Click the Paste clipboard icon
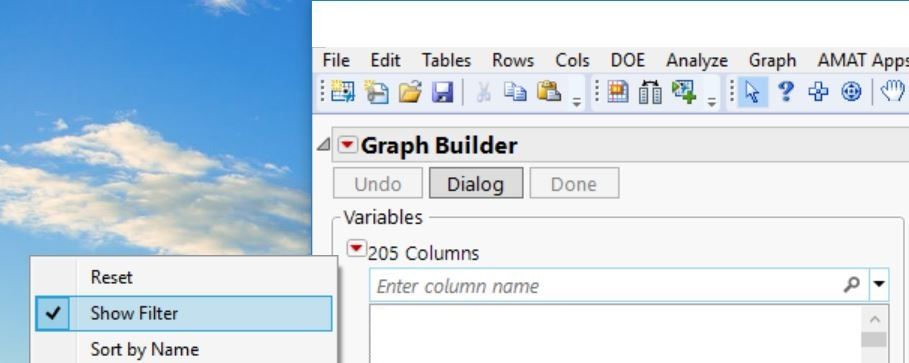This screenshot has height=363, width=909. click(548, 92)
